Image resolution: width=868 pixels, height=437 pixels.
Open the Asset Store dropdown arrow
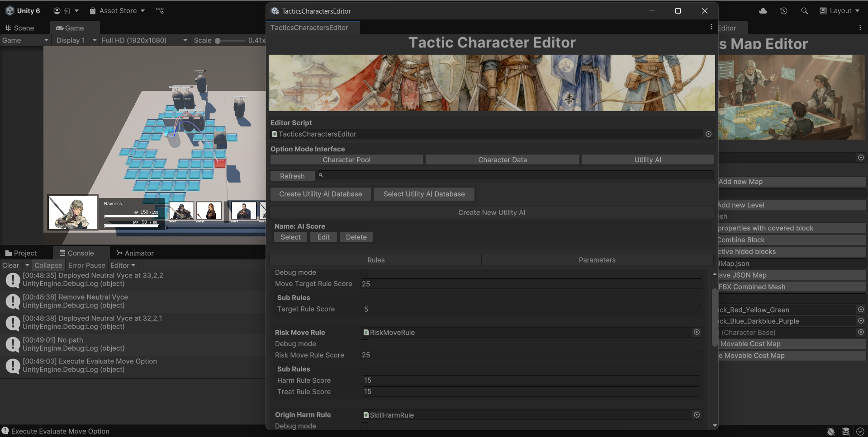tap(143, 11)
